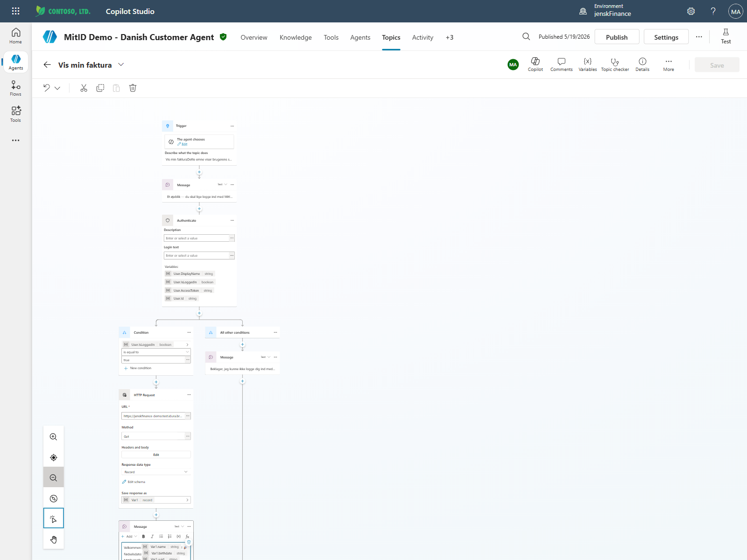Open the Test agent panel
Viewport: 747px width, 560px height.
[726, 36]
